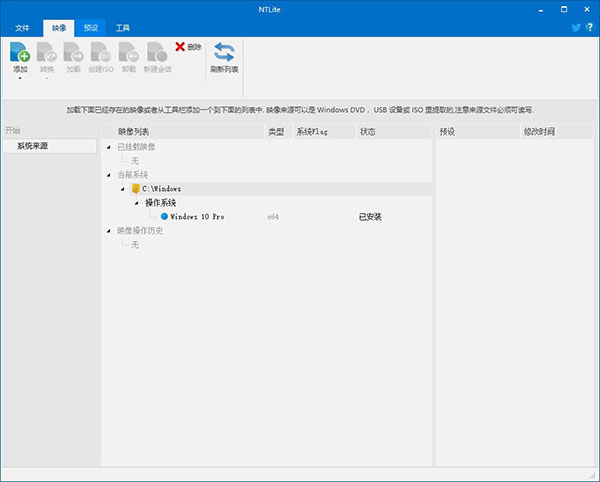The image size is (600, 482).
Task: Collapse the 操作系统 node
Action: pos(136,203)
